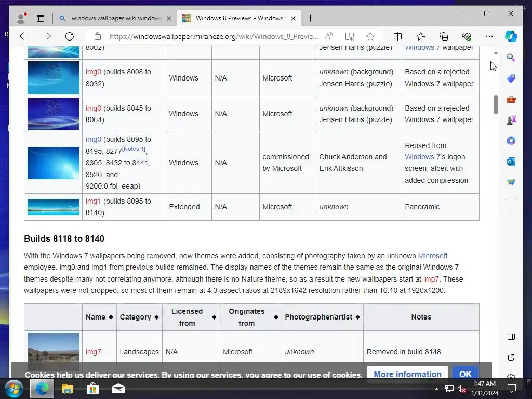Follow the Notes 1 footnote link
The image size is (532, 399).
pos(134,149)
